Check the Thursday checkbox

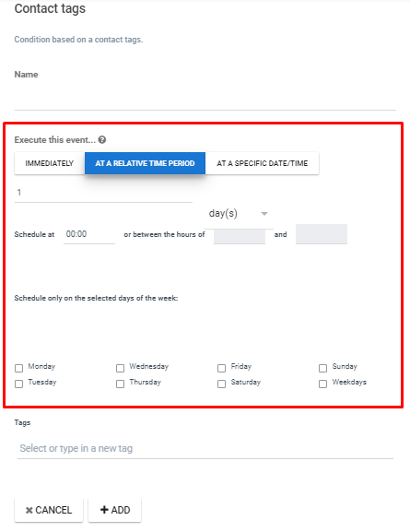120,384
